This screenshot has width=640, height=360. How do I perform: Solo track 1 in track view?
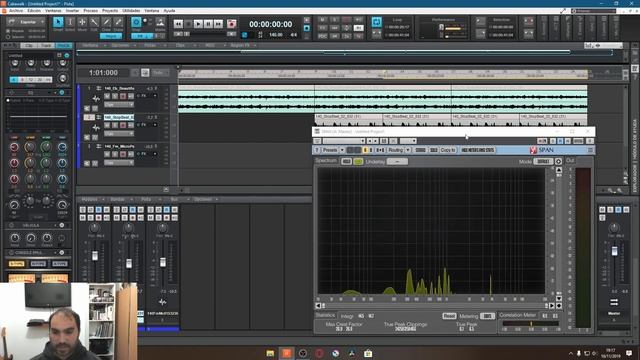pos(115,96)
